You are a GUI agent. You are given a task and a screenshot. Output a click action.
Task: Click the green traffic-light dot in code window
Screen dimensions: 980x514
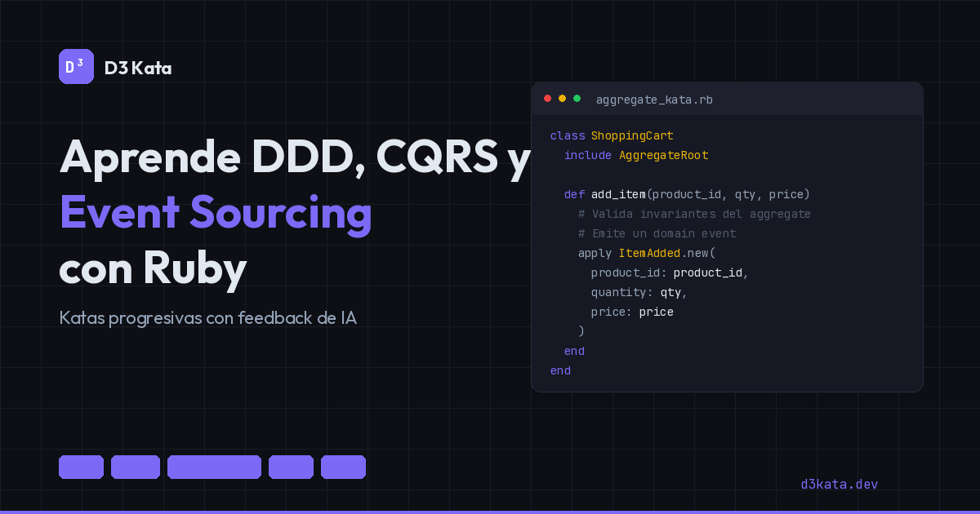pyautogui.click(x=577, y=99)
